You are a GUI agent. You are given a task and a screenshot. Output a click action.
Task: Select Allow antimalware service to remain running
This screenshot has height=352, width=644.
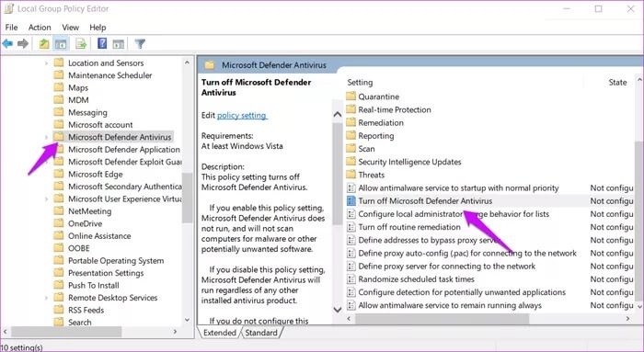[450, 305]
